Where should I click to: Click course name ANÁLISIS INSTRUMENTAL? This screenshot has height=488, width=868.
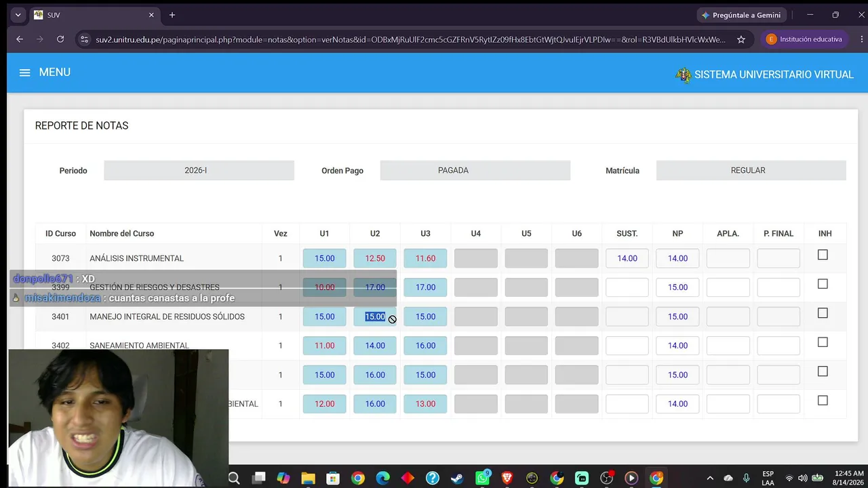tap(136, 258)
